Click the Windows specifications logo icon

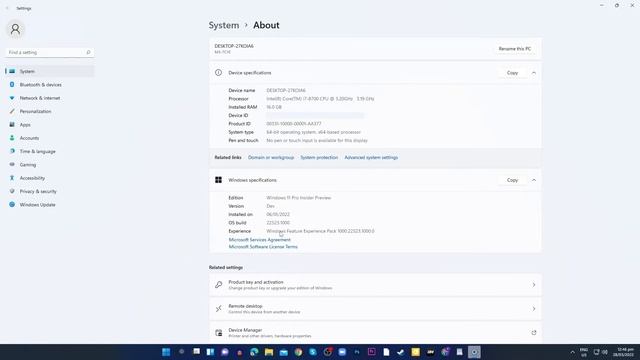pyautogui.click(x=218, y=180)
